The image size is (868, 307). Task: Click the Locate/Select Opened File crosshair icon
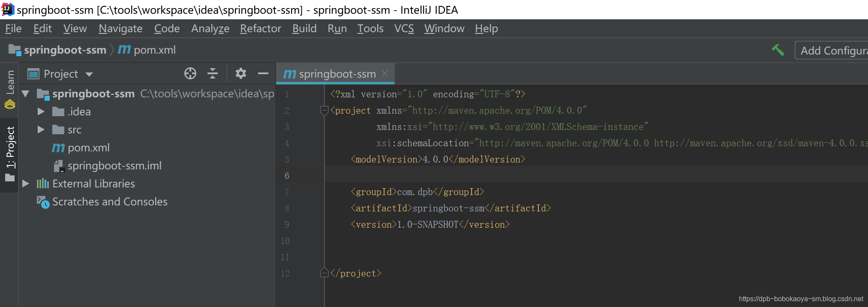190,74
